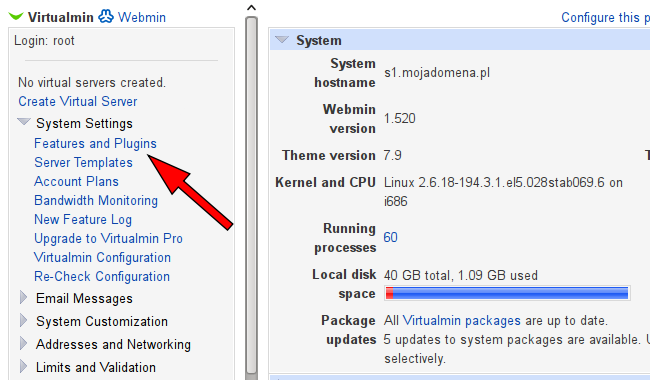Expand the Email Messages section

pos(24,298)
